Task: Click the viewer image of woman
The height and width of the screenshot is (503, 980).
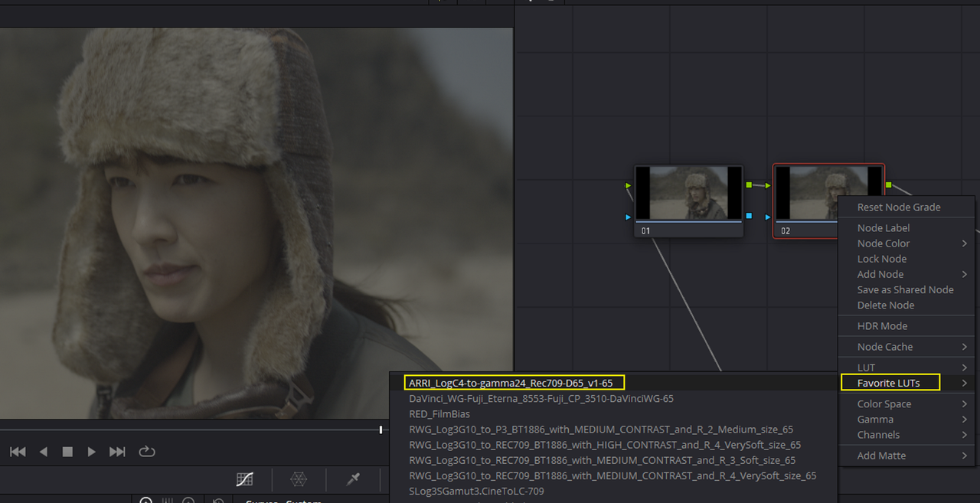Action: [x=256, y=224]
